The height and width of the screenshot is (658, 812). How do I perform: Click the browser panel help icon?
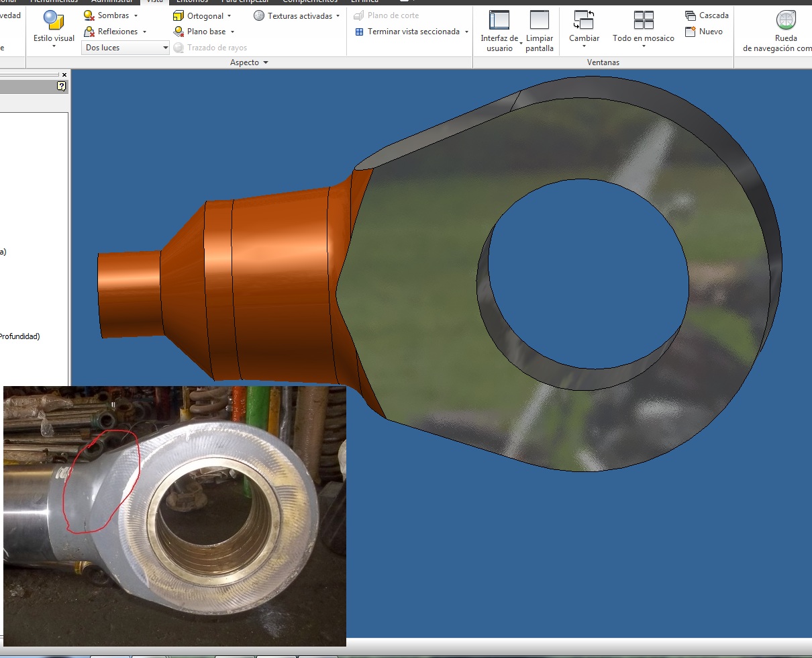point(62,86)
